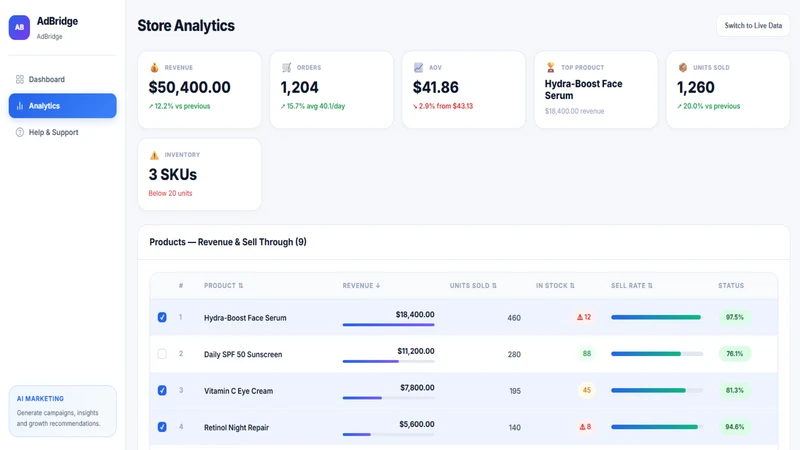The width and height of the screenshot is (800, 450).
Task: Click the Below 20 units text
Action: click(170, 193)
